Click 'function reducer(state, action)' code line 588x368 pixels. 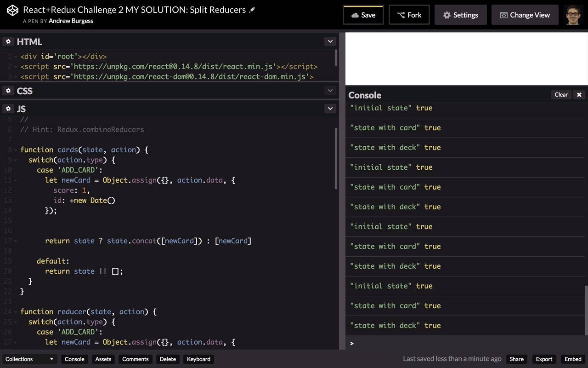tap(89, 312)
